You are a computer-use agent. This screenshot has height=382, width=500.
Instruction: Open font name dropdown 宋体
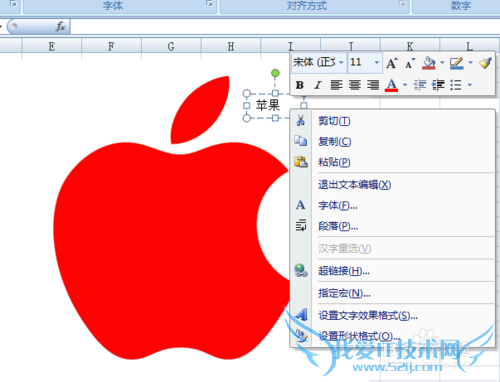click(341, 62)
